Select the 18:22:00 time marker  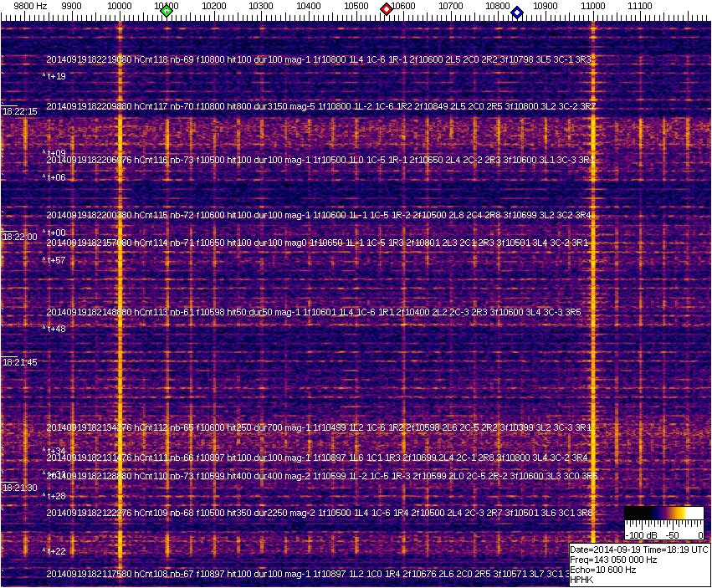coord(20,237)
